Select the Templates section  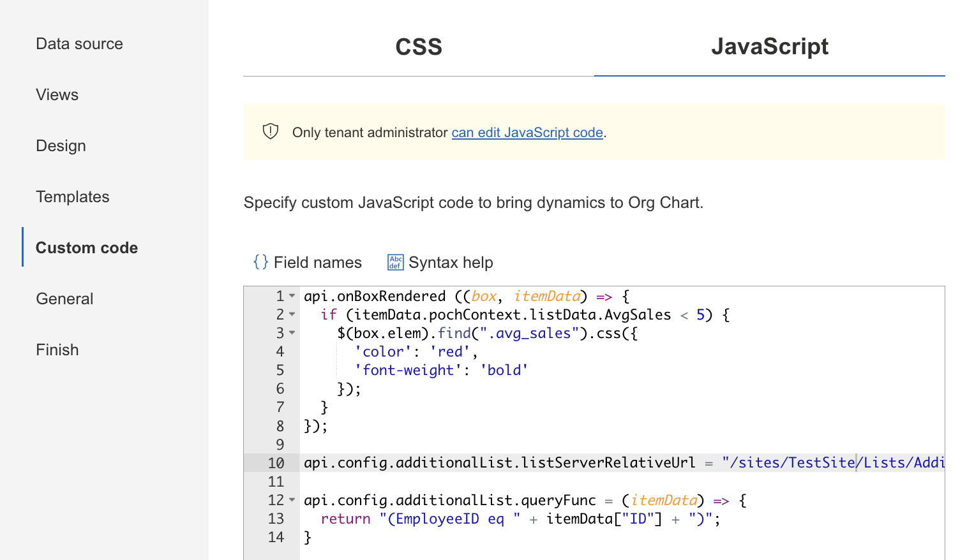[x=72, y=196]
